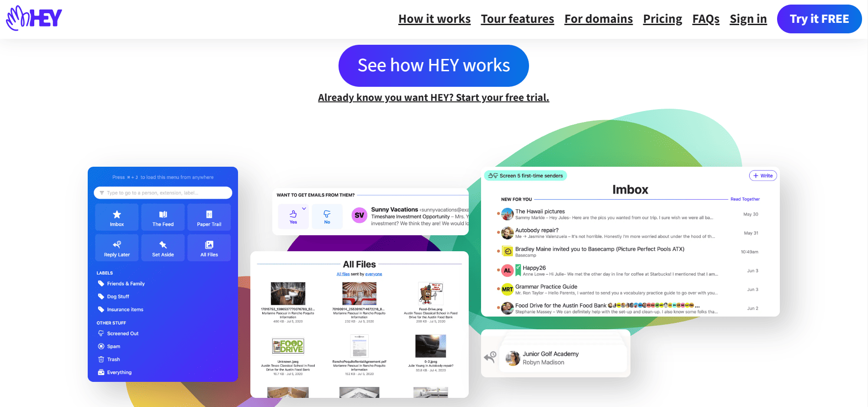Click the green bookmark icon on Happy26
The image size is (868, 407).
click(x=518, y=270)
